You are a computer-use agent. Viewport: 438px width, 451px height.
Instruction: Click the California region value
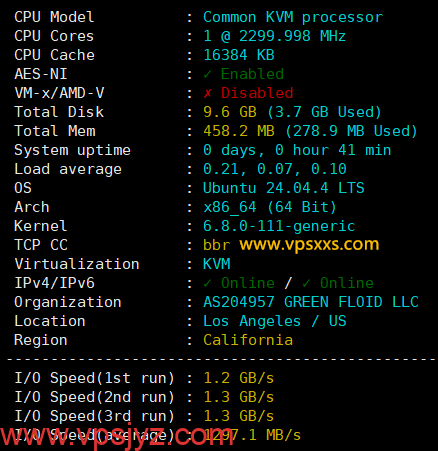[248, 340]
